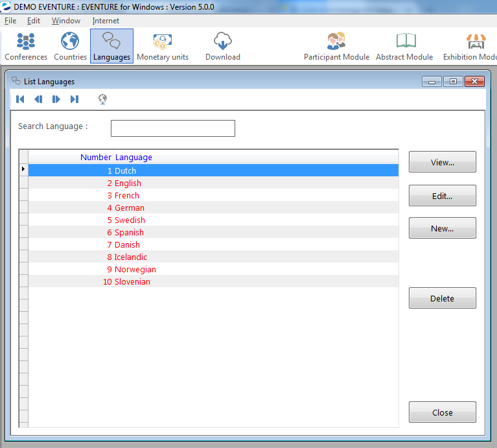Maximize the List Languages window

click(x=453, y=82)
